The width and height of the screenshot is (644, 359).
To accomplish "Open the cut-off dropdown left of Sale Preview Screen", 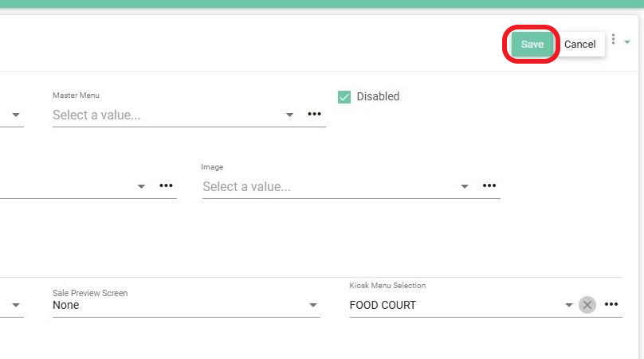I will coord(15,305).
